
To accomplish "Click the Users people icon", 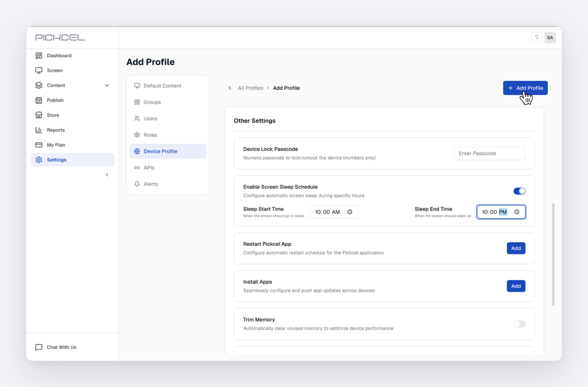I will 137,119.
